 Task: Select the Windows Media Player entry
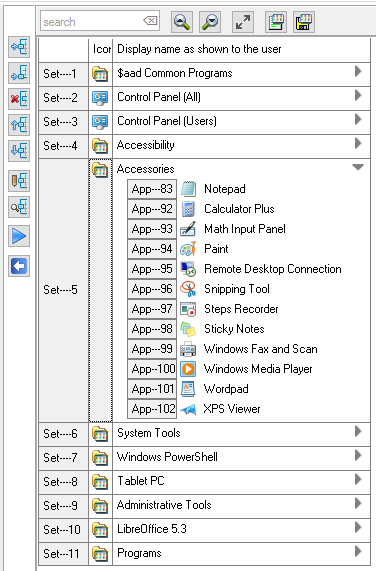pyautogui.click(x=258, y=369)
